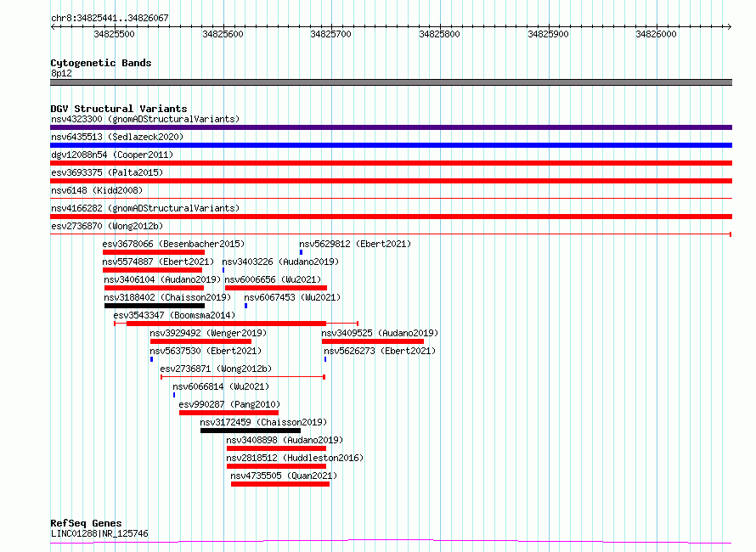Click the RefSeq Genes track title

pos(86,523)
